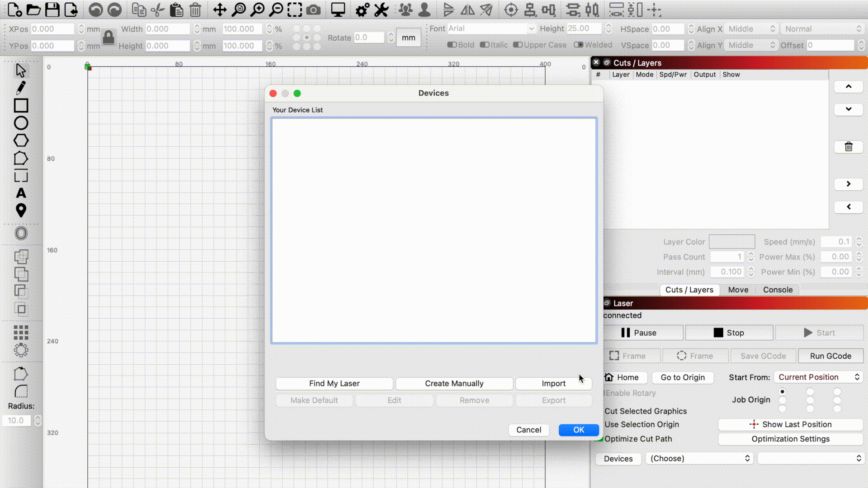Move layer up with chevron arrow
Image resolution: width=868 pixels, height=488 pixels.
[x=849, y=87]
